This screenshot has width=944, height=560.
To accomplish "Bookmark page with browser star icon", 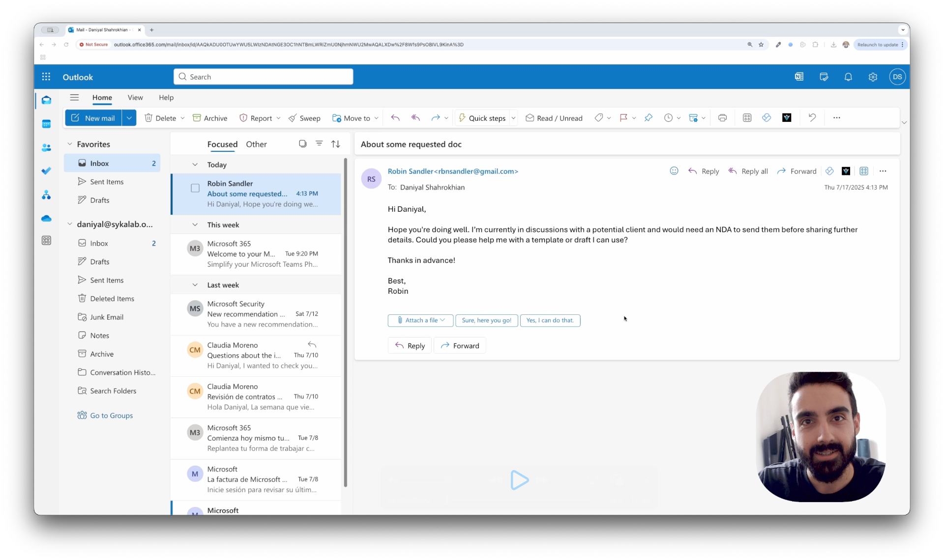I will point(761,44).
